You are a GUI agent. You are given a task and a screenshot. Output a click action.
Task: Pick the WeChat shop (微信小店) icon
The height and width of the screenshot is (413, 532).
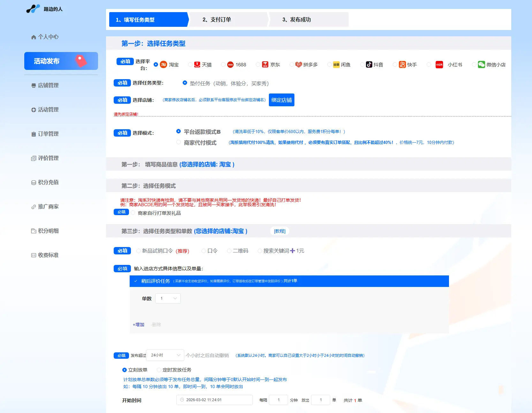coord(481,64)
